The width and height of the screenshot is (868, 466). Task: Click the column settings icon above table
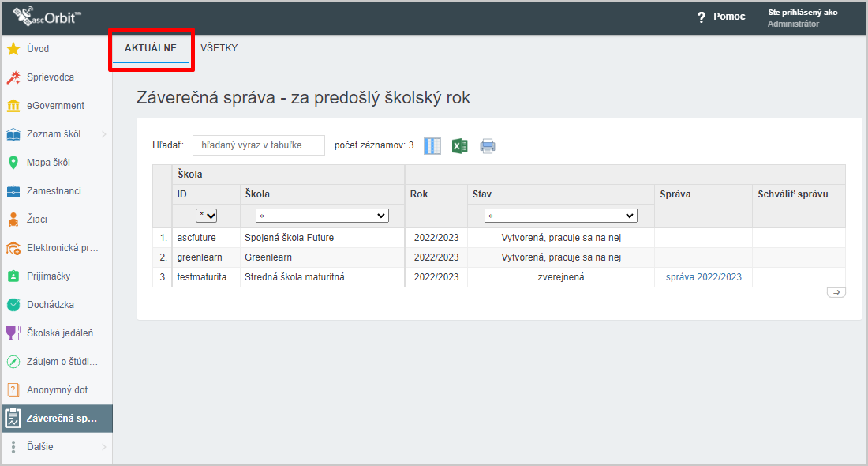click(x=432, y=146)
